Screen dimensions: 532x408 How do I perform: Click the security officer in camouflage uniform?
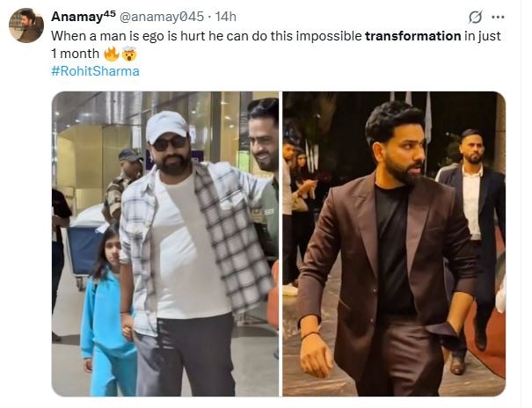pos(123,185)
